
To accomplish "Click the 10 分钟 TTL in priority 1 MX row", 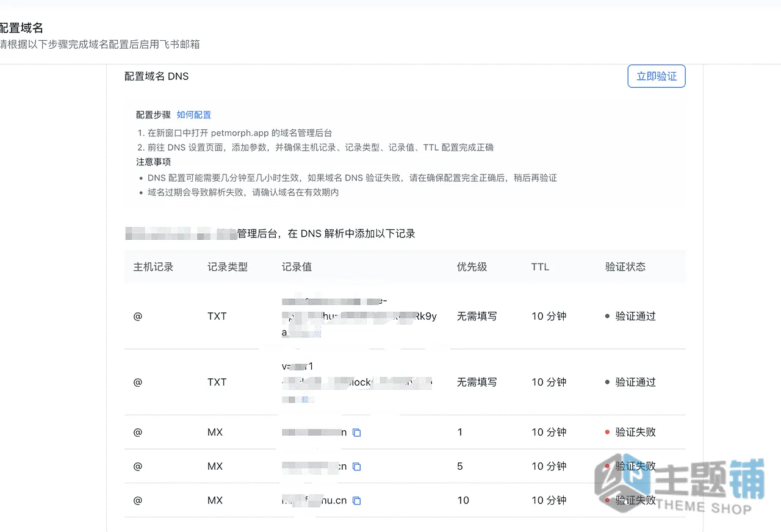I will [x=549, y=432].
